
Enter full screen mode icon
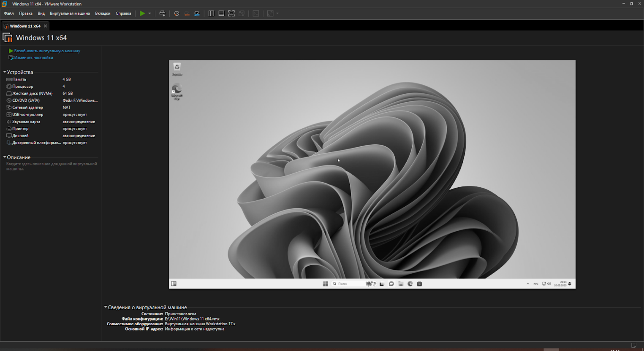tap(231, 13)
